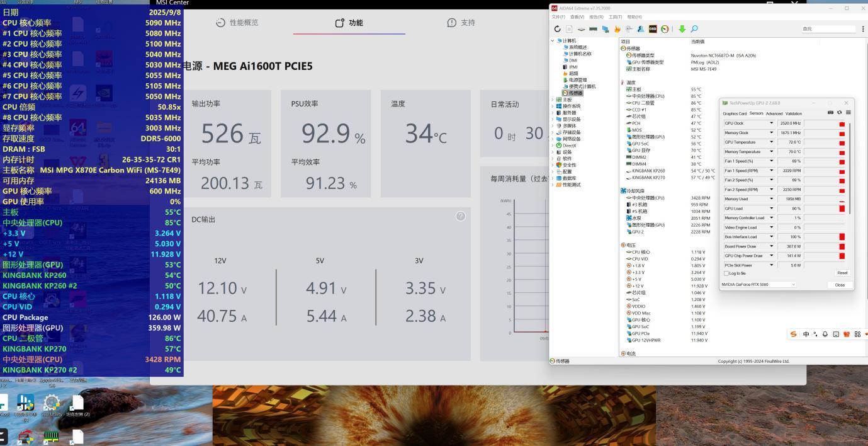The width and height of the screenshot is (868, 446).
Task: Enable Log to file checkbox in GPU-Z
Action: tap(728, 273)
